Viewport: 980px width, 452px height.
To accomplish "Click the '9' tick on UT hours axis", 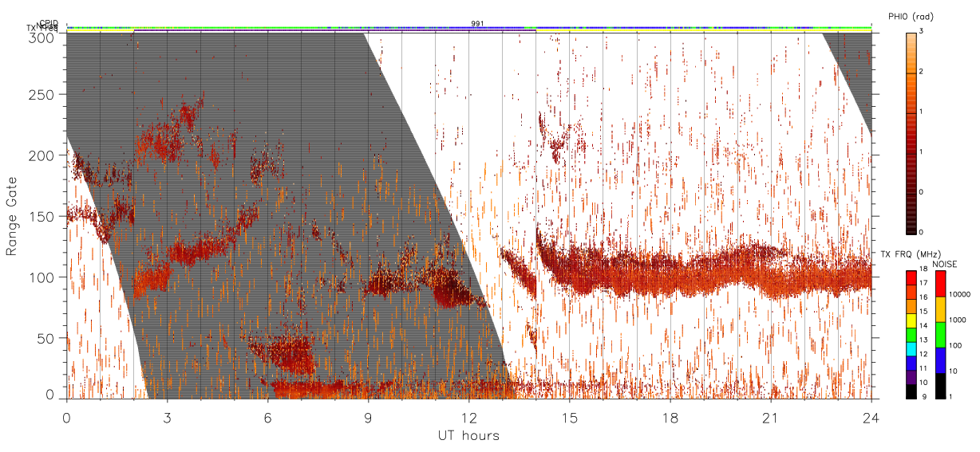I will click(369, 418).
